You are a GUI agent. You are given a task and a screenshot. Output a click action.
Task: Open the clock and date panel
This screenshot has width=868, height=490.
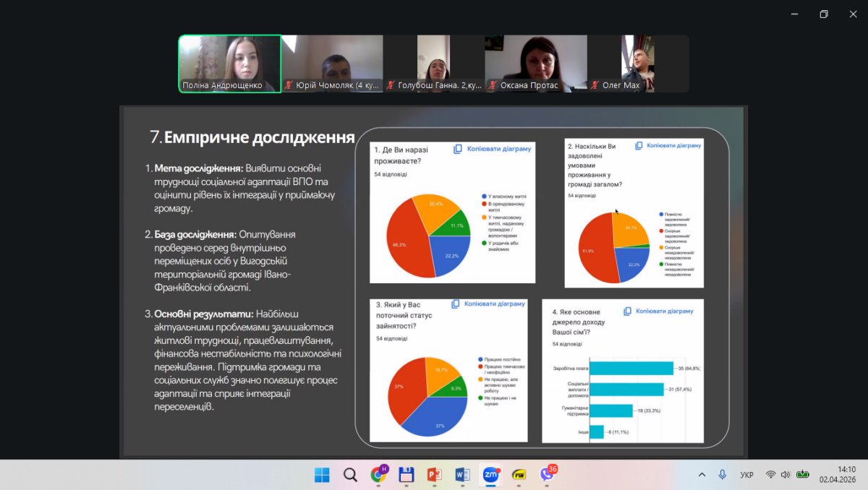click(x=837, y=474)
